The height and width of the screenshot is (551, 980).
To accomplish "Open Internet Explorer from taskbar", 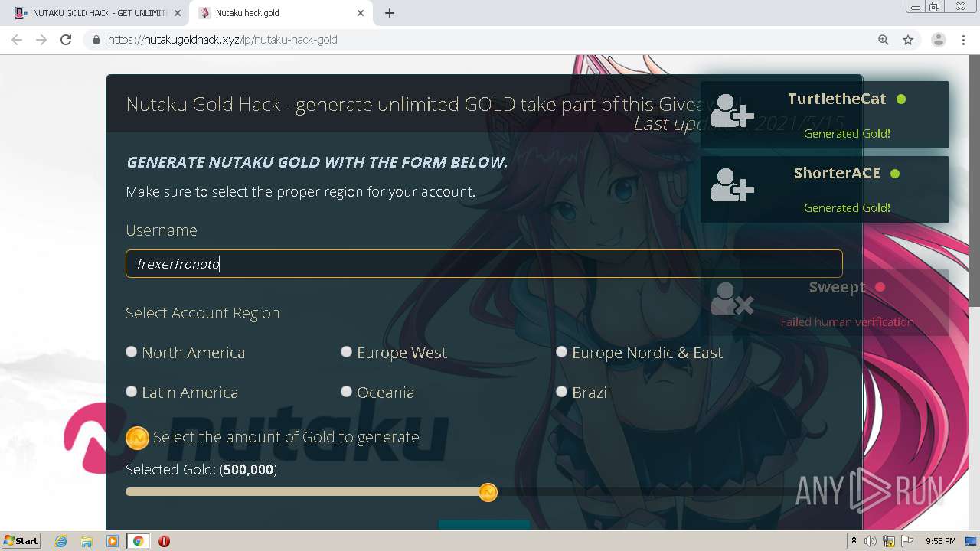I will [x=61, y=541].
